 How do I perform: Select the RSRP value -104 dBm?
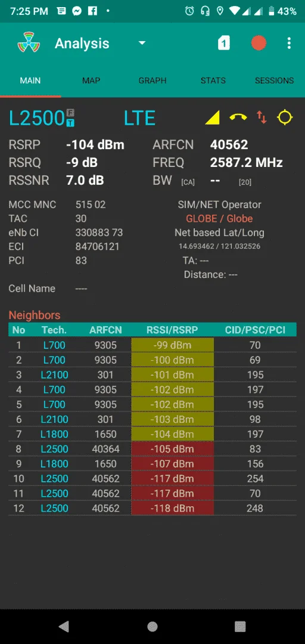(95, 145)
